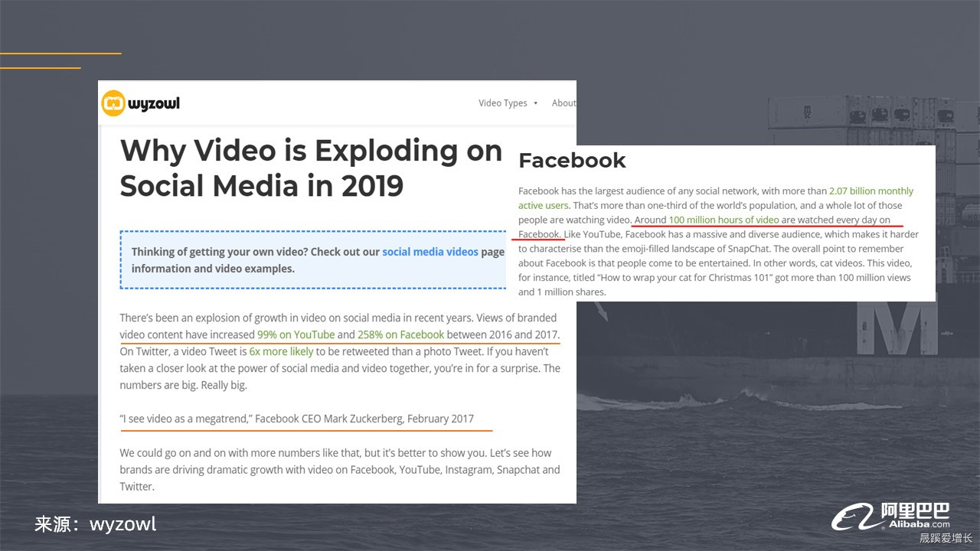Click the 'active users' link text
The height and width of the screenshot is (551, 980).
click(x=544, y=206)
